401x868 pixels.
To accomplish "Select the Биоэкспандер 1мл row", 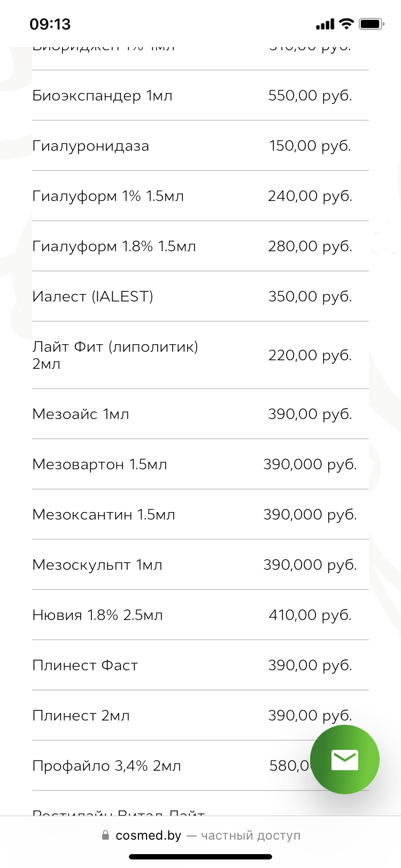I will point(102,96).
